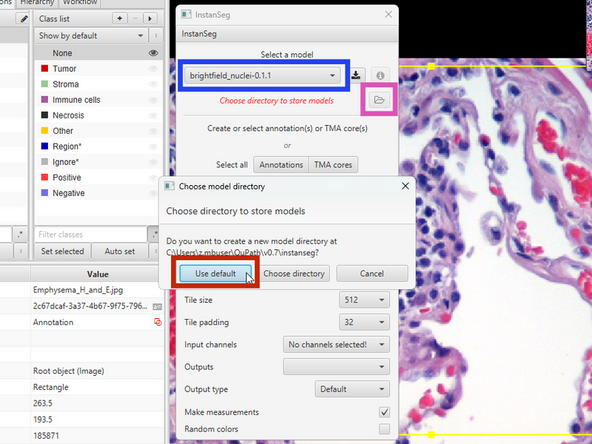
Task: Check the Random colors checkbox
Action: click(x=384, y=429)
